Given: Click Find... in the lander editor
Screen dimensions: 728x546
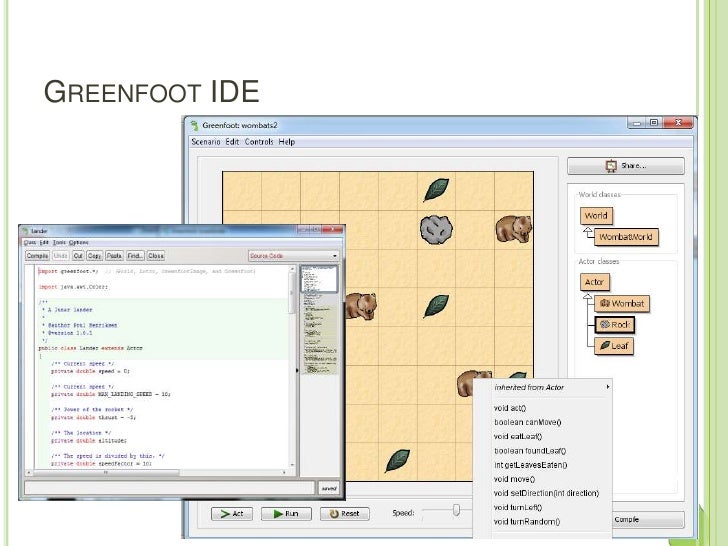Looking at the screenshot, I should [135, 256].
